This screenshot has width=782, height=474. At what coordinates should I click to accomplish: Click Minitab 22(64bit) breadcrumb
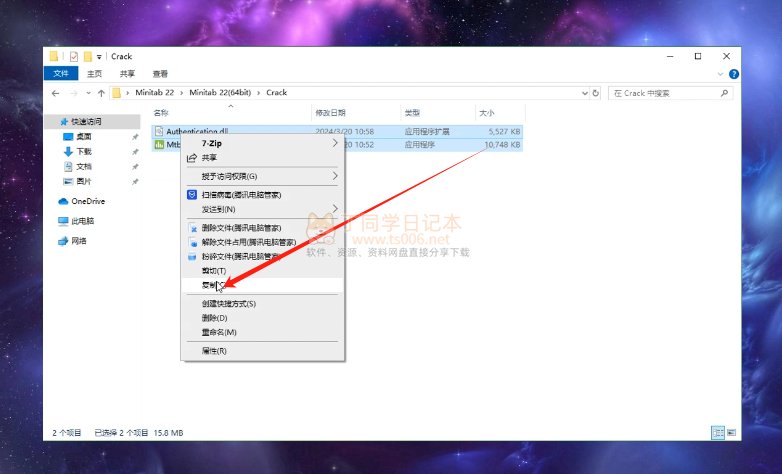coord(220,92)
